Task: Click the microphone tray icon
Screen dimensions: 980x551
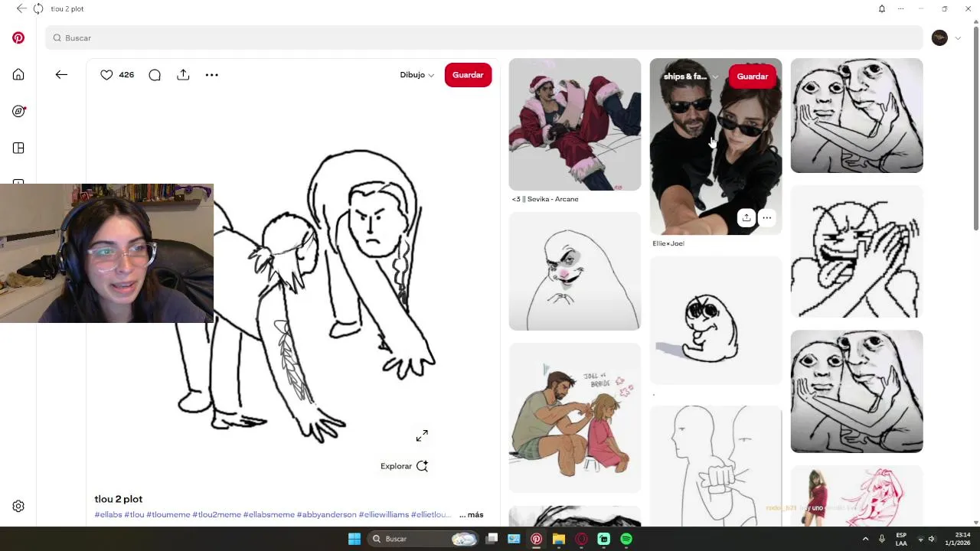Action: tap(882, 539)
